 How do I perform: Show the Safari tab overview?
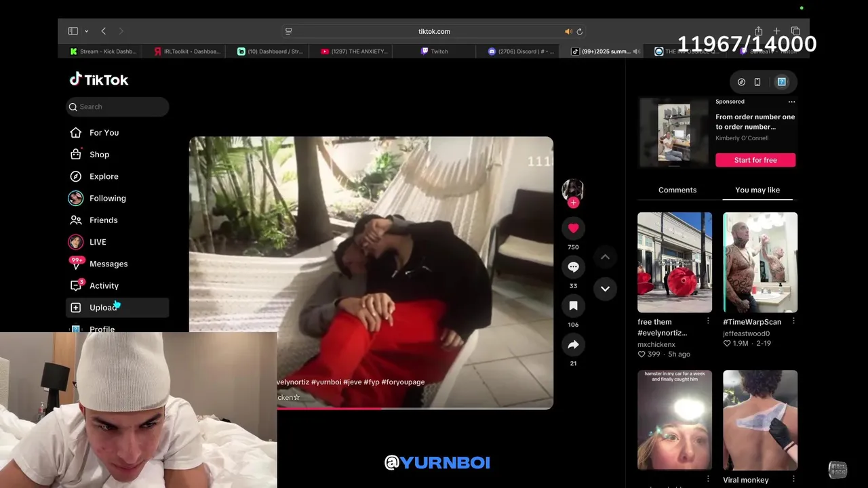click(795, 31)
